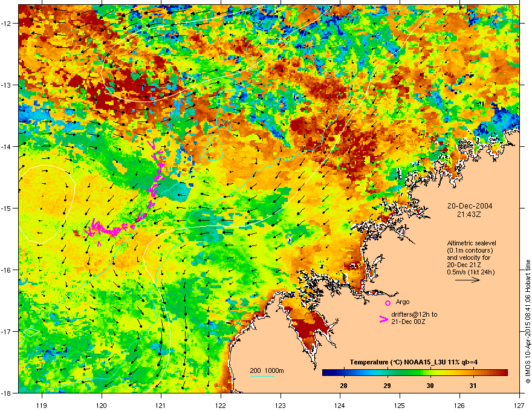Viewport: 532px width, 411px height.
Task: Click the 'Argo' legend label
Action: 403,302
